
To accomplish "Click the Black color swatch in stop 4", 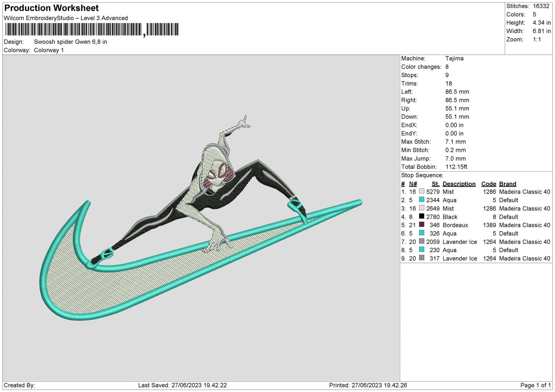I will pos(422,217).
